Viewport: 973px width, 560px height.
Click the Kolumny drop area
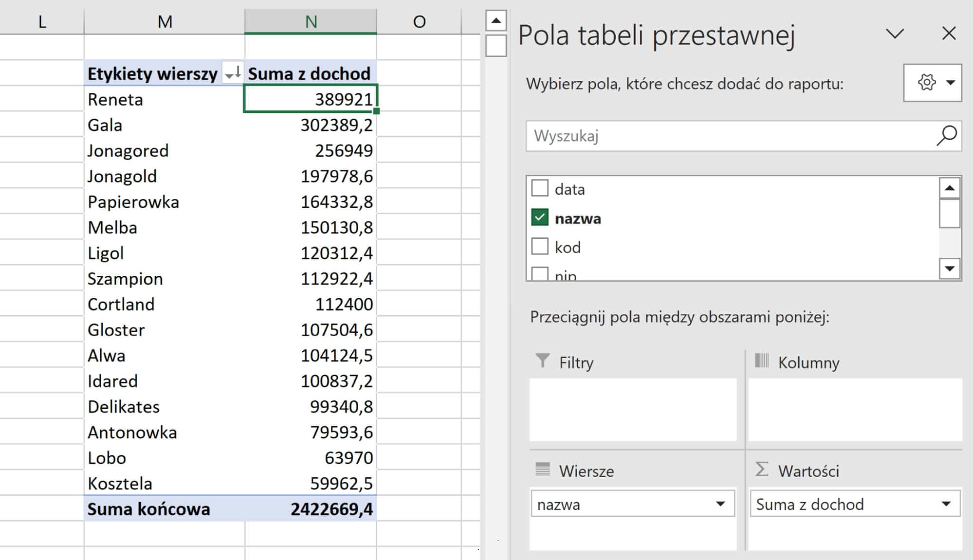point(855,410)
